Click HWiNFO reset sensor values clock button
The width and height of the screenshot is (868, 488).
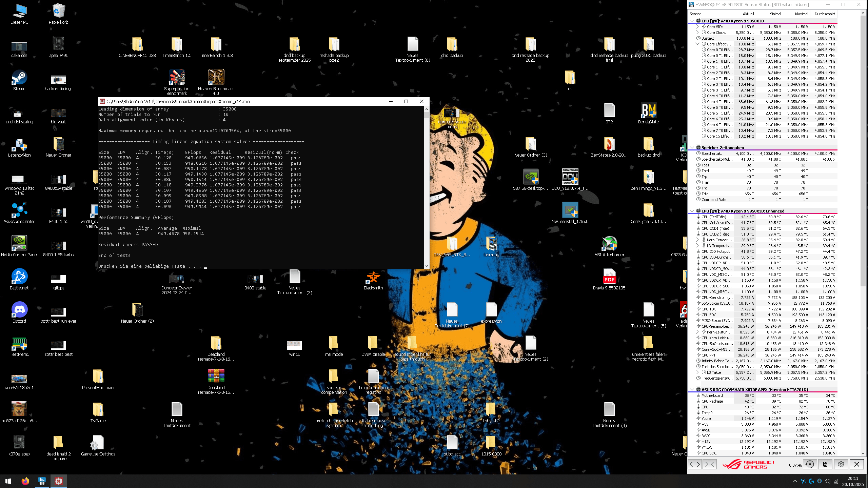tap(810, 464)
